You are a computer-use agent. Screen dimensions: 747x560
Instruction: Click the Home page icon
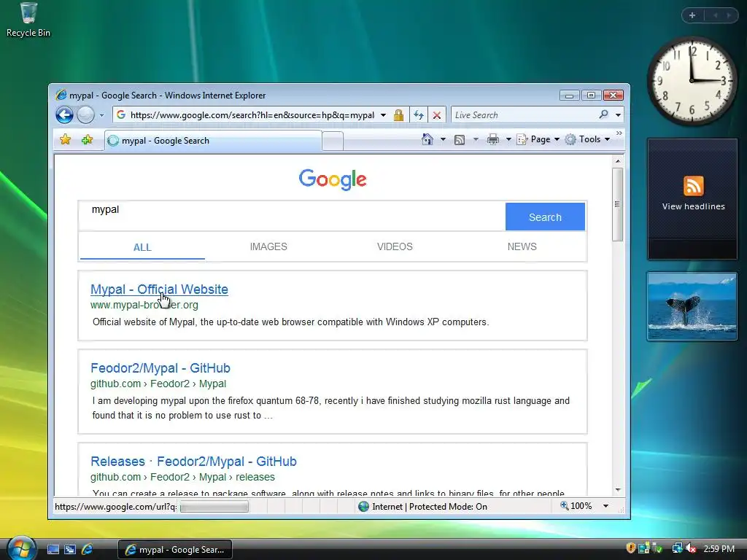pyautogui.click(x=427, y=139)
